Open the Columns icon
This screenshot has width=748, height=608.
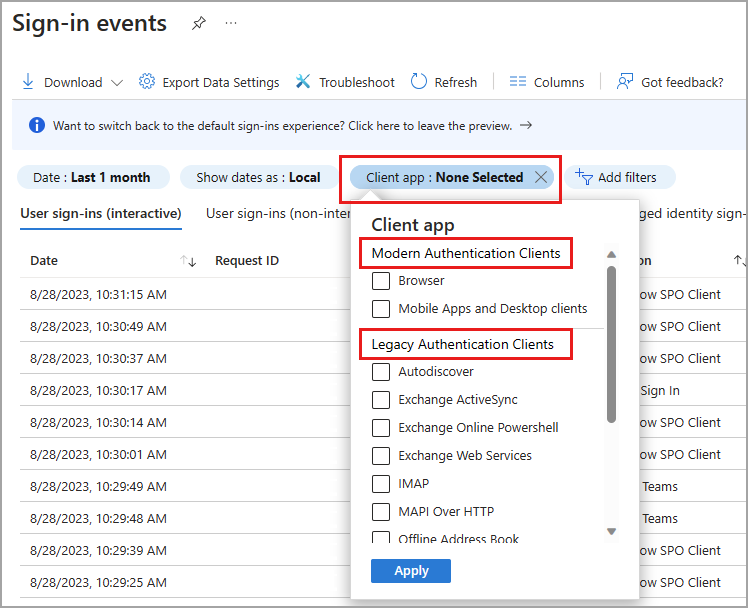click(x=517, y=82)
